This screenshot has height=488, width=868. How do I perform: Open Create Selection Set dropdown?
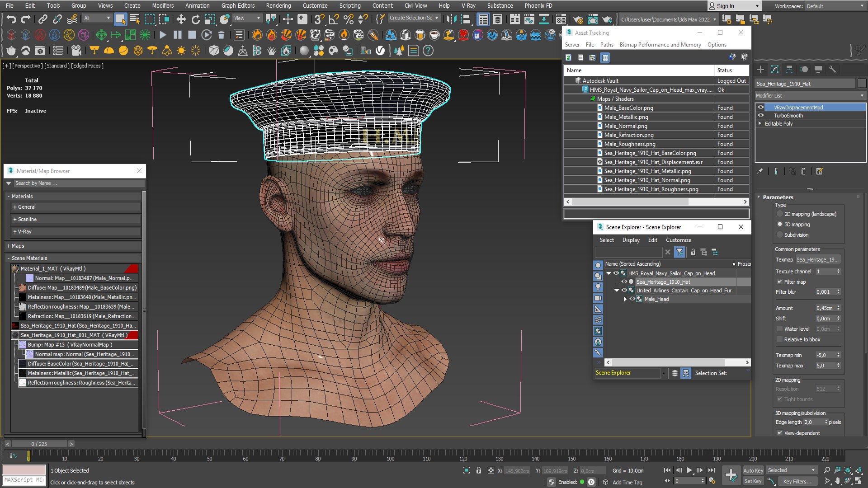point(414,18)
